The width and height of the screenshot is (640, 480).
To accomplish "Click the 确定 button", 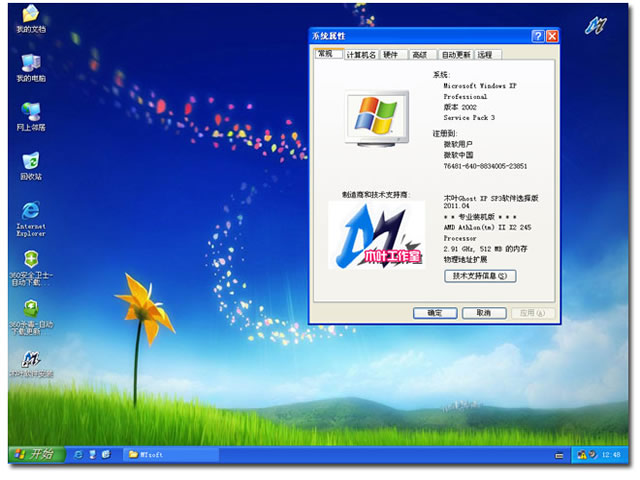I will click(x=435, y=313).
